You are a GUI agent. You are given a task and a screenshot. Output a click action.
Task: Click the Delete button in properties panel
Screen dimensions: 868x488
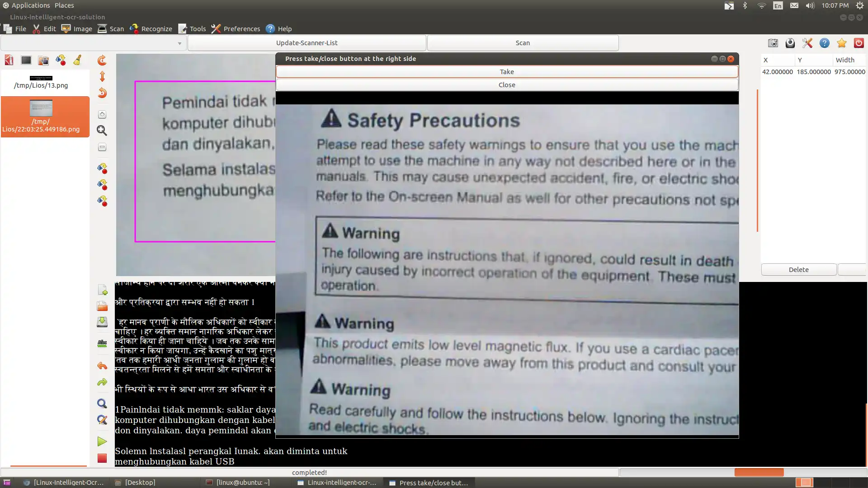point(798,269)
